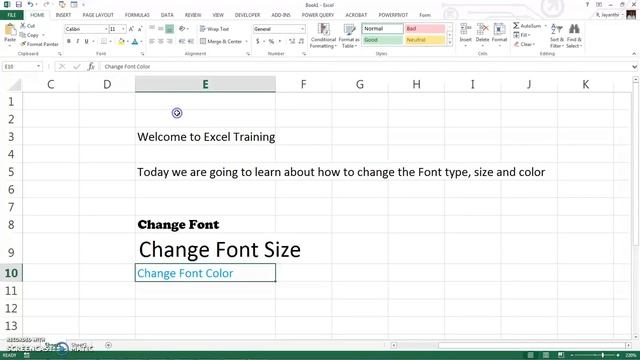Open the Conditional Formatting menu
640x360 pixels.
[x=323, y=36]
